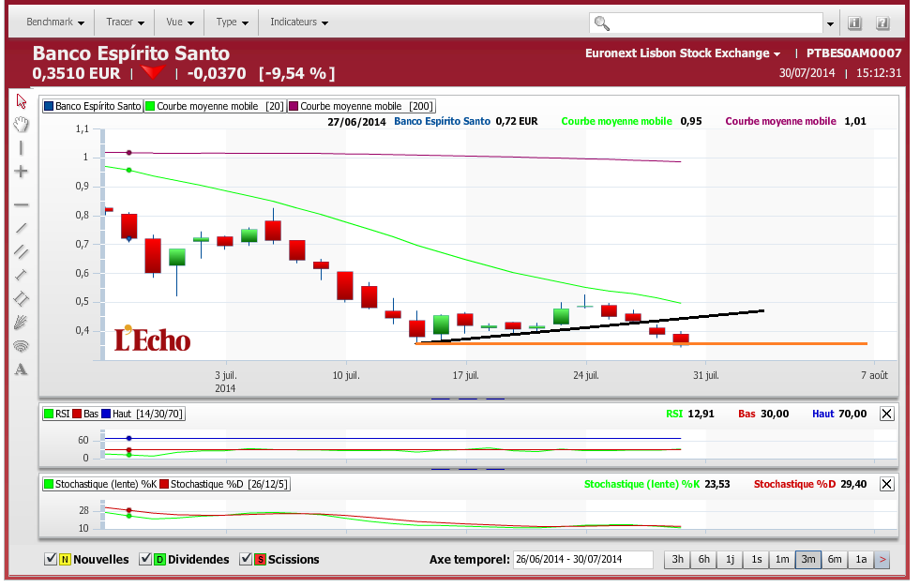The width and height of the screenshot is (920, 588).
Task: Pick the parallel lines channel tool
Action: (21, 251)
